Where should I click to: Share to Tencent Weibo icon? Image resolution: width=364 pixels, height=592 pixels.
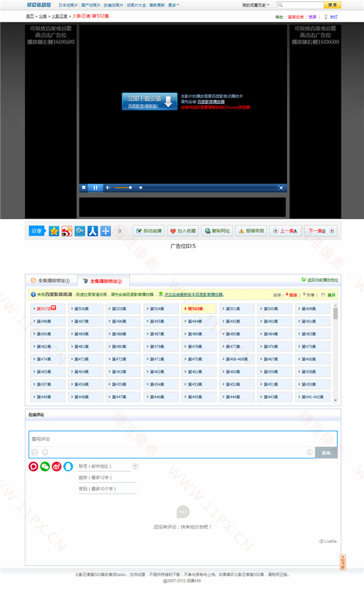(x=79, y=231)
